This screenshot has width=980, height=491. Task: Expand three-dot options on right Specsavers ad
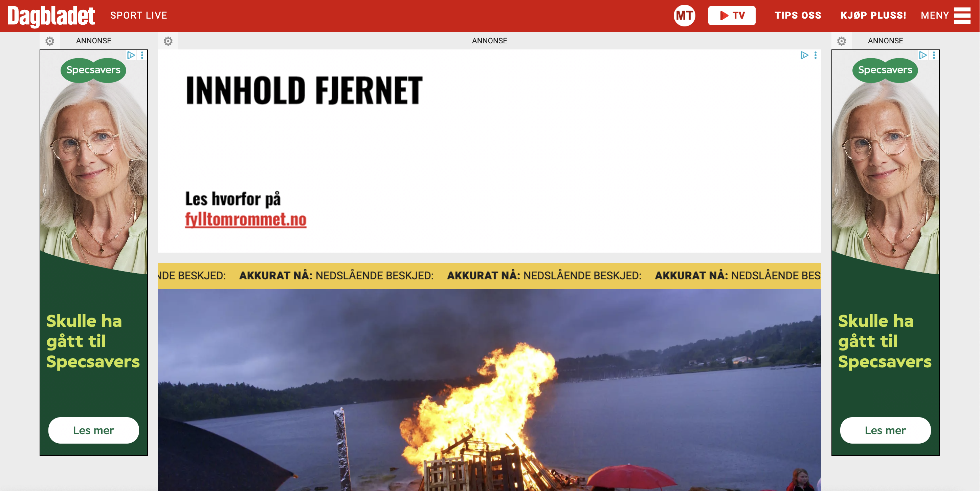tap(934, 56)
